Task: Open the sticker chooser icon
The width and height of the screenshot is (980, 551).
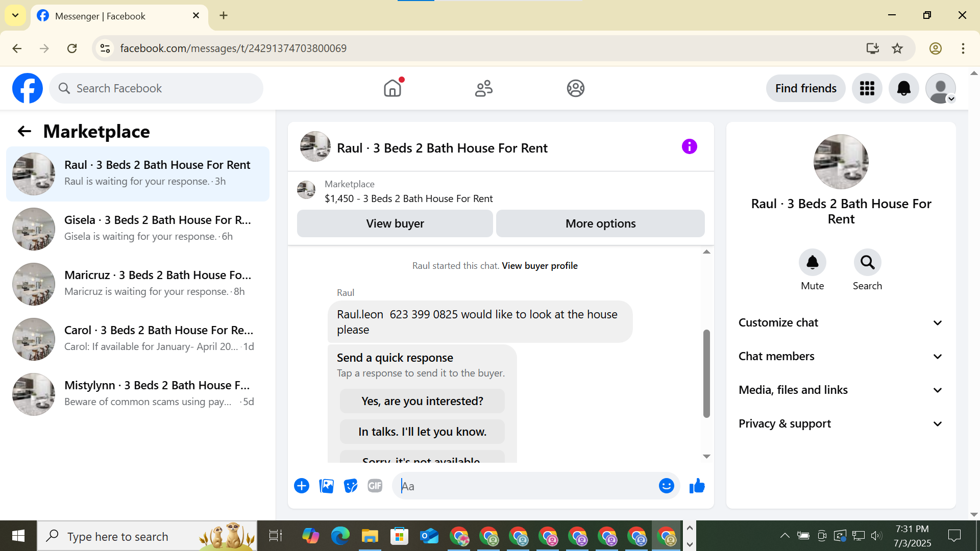Action: (x=351, y=486)
